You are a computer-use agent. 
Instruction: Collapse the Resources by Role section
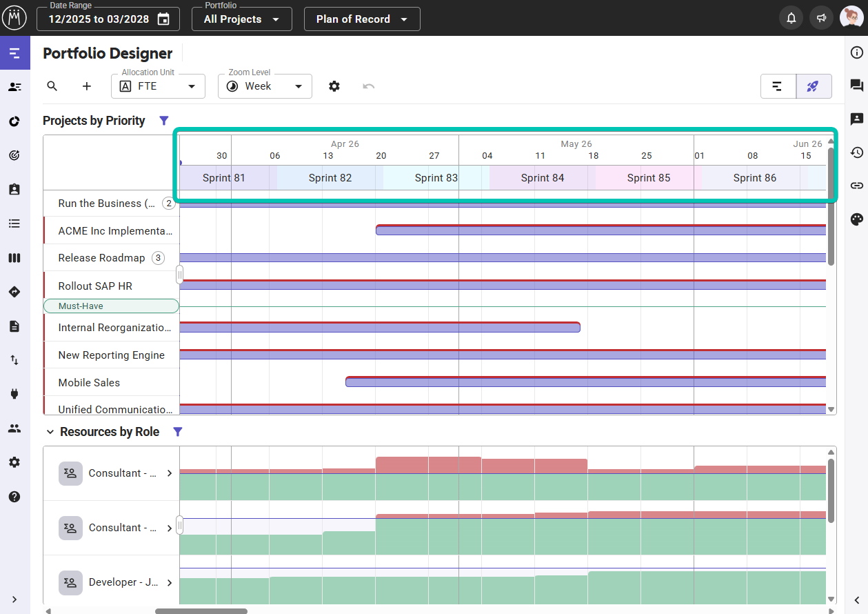tap(50, 432)
